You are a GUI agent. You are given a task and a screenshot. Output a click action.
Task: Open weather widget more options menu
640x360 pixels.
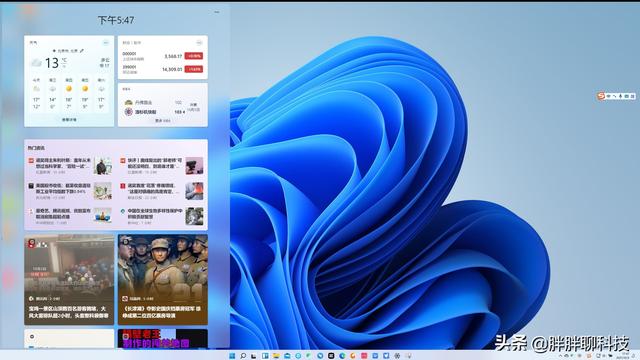[x=106, y=42]
